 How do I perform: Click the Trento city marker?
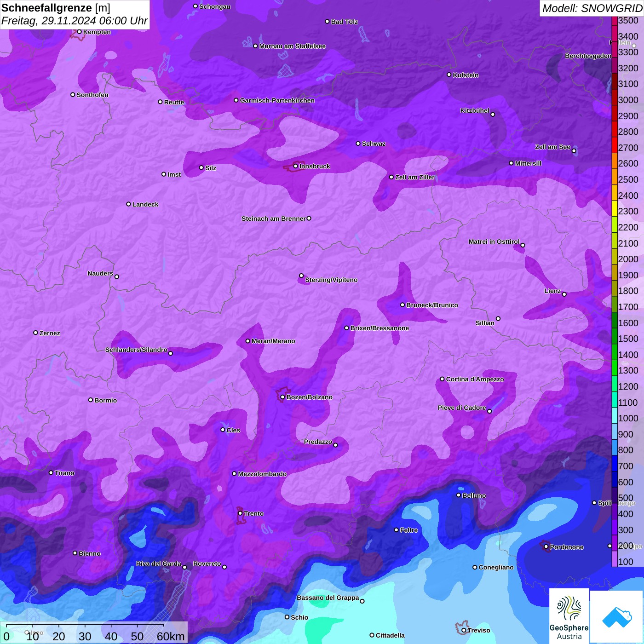[240, 513]
